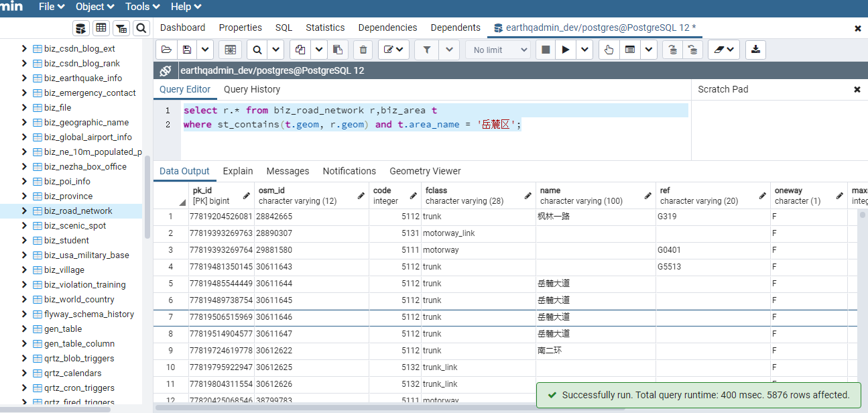The width and height of the screenshot is (868, 413).
Task: Select the Messages results tab
Action: click(288, 171)
